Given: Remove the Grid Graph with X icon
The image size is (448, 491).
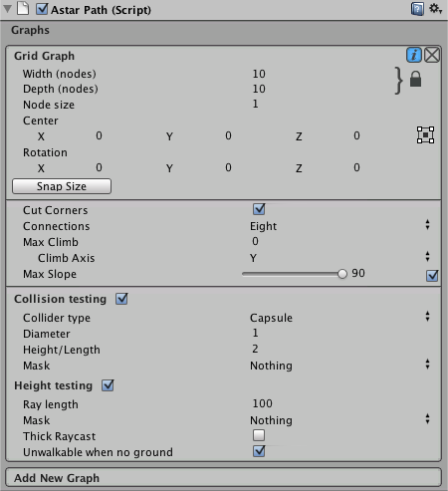Looking at the screenshot, I should click(x=432, y=55).
